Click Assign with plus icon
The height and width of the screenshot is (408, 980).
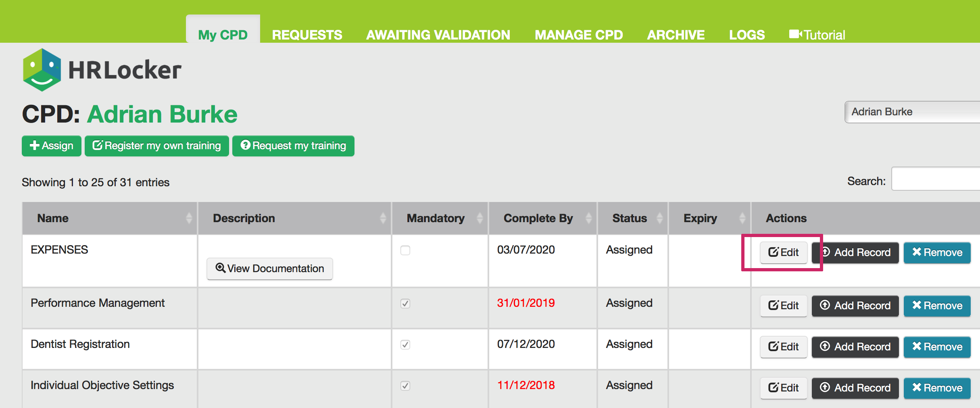(52, 146)
